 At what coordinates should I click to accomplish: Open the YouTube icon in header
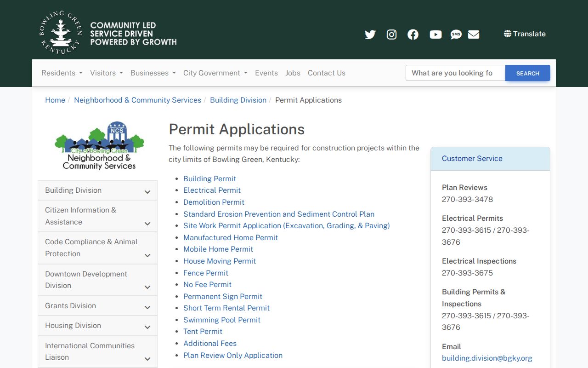pos(435,34)
